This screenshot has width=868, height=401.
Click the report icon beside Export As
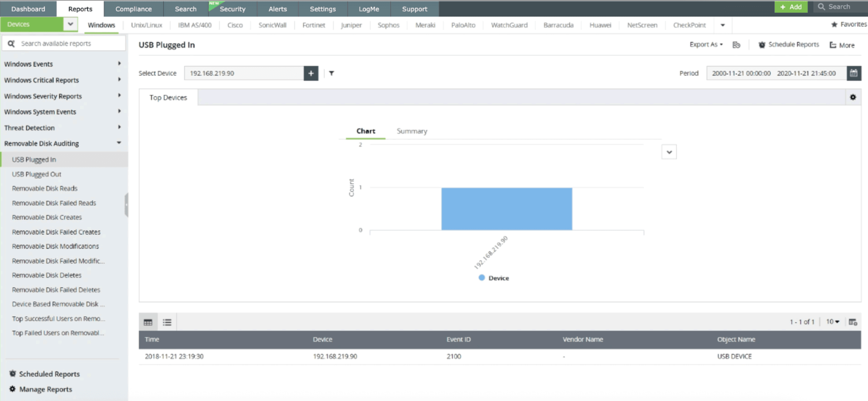pyautogui.click(x=736, y=45)
